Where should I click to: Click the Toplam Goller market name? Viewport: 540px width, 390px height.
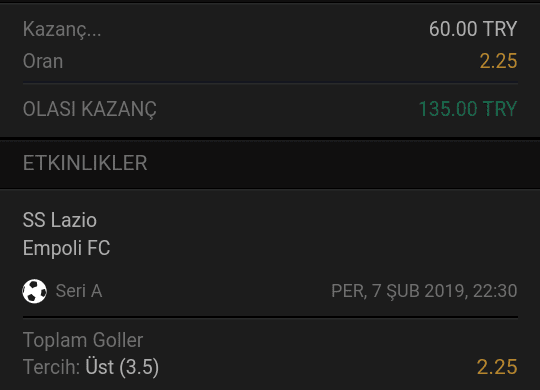coord(83,340)
